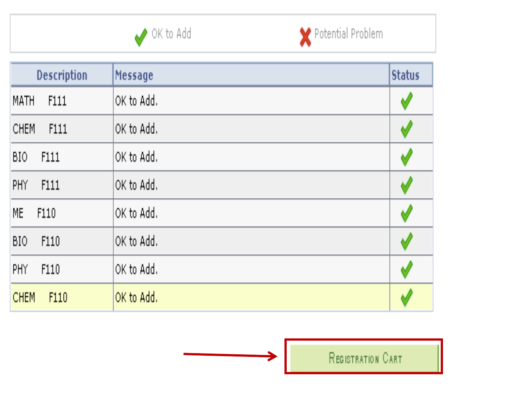This screenshot has width=532, height=399.
Task: Click the Potential Problem legend text
Action: 348,34
